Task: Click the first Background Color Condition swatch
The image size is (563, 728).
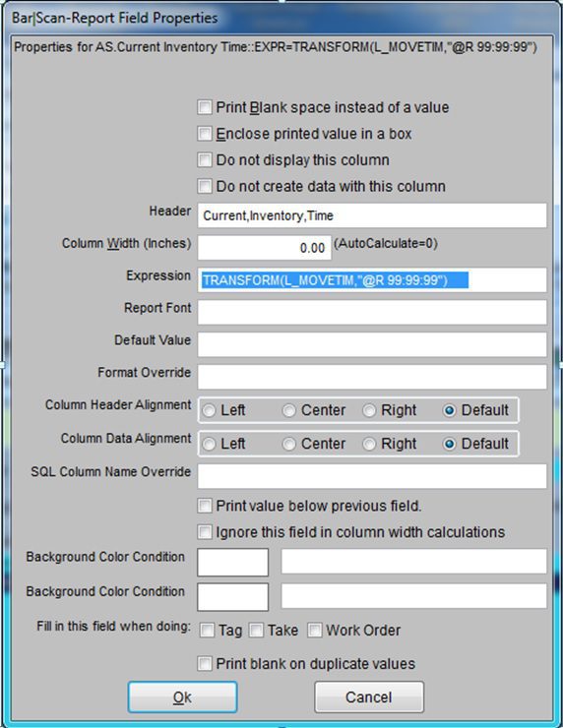Action: pyautogui.click(x=232, y=563)
